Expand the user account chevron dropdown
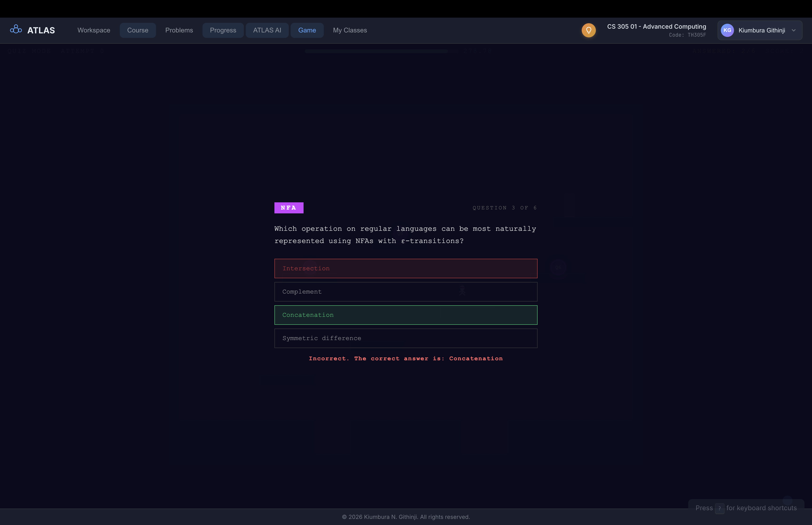Viewport: 812px width, 525px height. (794, 30)
